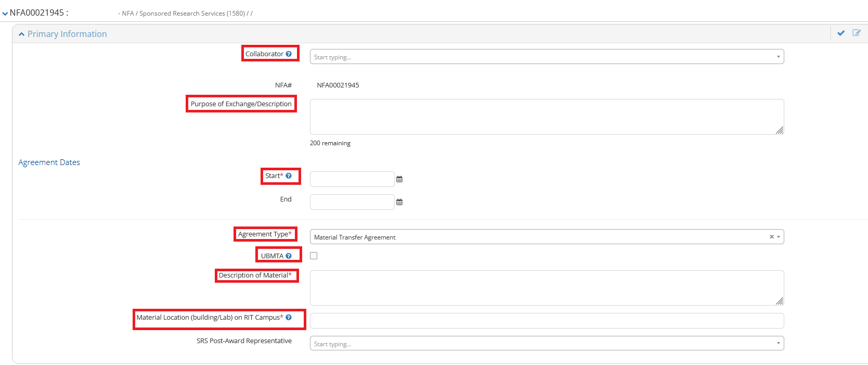Viewport: 868px width, 365px height.
Task: Open the End date calendar picker
Action: point(399,202)
